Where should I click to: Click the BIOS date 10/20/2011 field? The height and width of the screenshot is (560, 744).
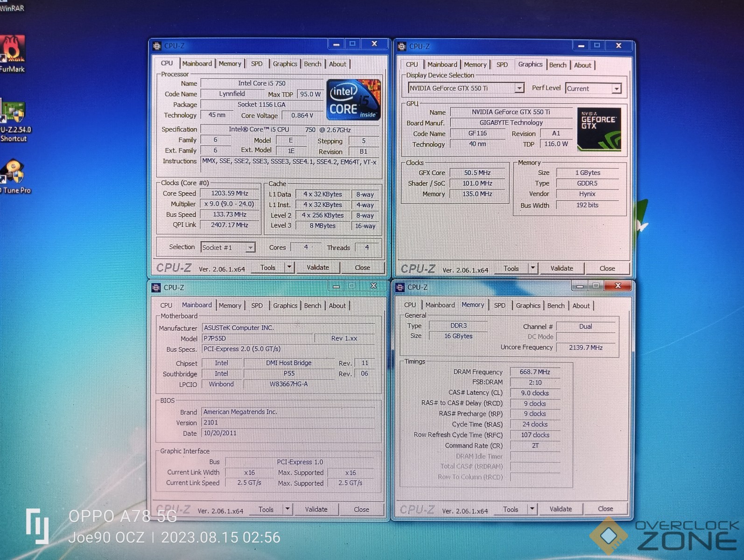[x=288, y=433]
